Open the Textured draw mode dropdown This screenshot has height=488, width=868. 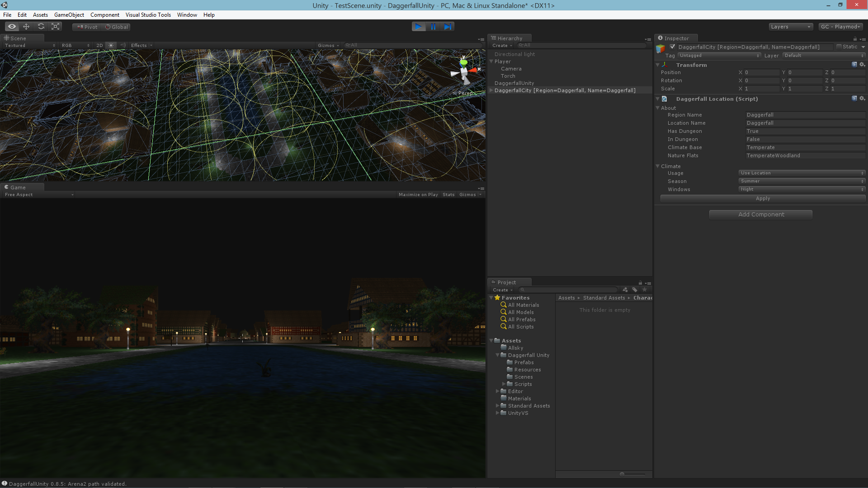30,45
